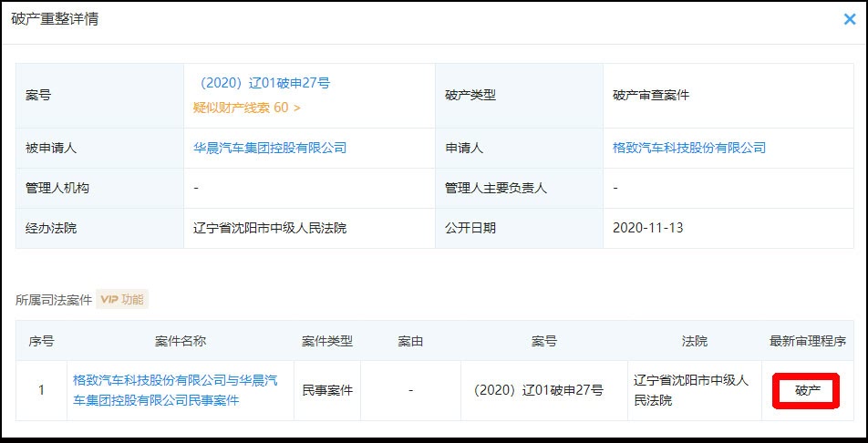Select case number cell in lower table row

tap(544, 391)
